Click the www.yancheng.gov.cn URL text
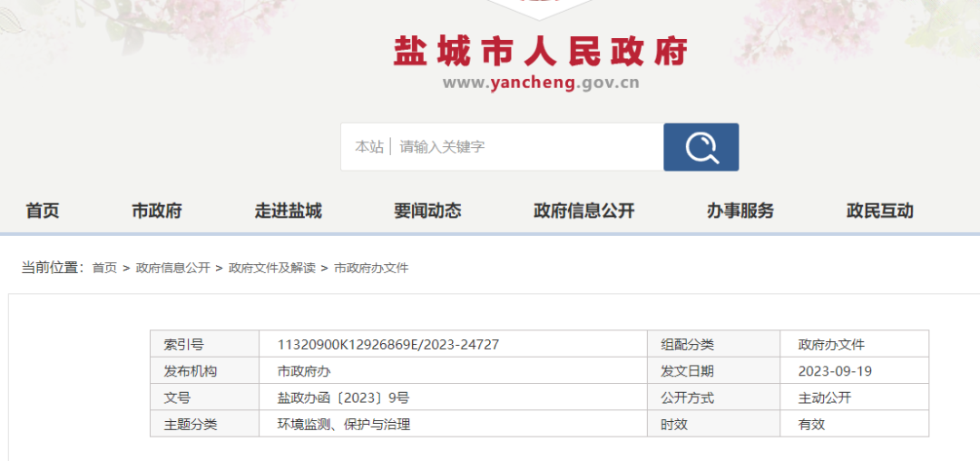This screenshot has height=461, width=980. click(x=541, y=83)
